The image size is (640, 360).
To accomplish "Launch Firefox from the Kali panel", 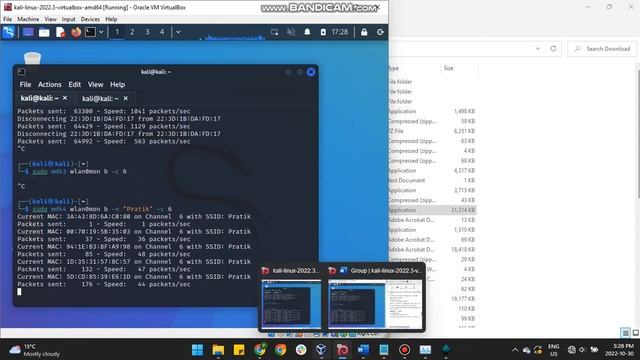I will coord(76,32).
